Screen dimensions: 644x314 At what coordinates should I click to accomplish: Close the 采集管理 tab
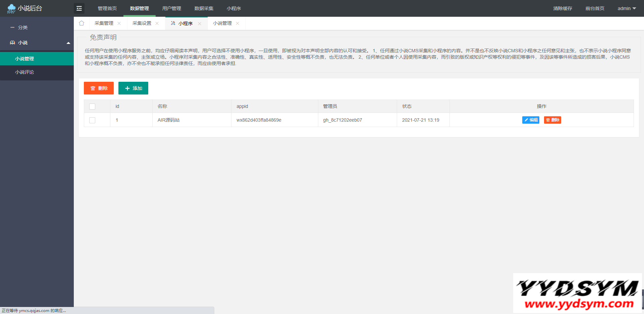click(119, 23)
